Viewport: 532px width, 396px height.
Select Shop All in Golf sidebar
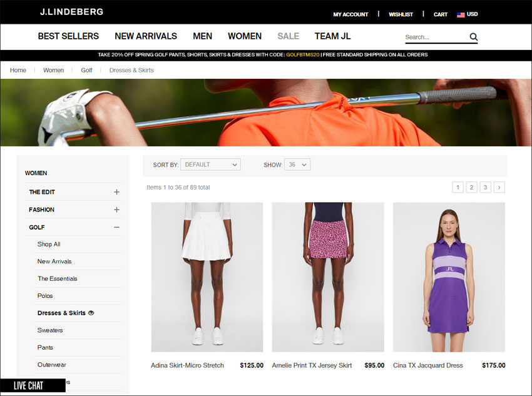(49, 244)
